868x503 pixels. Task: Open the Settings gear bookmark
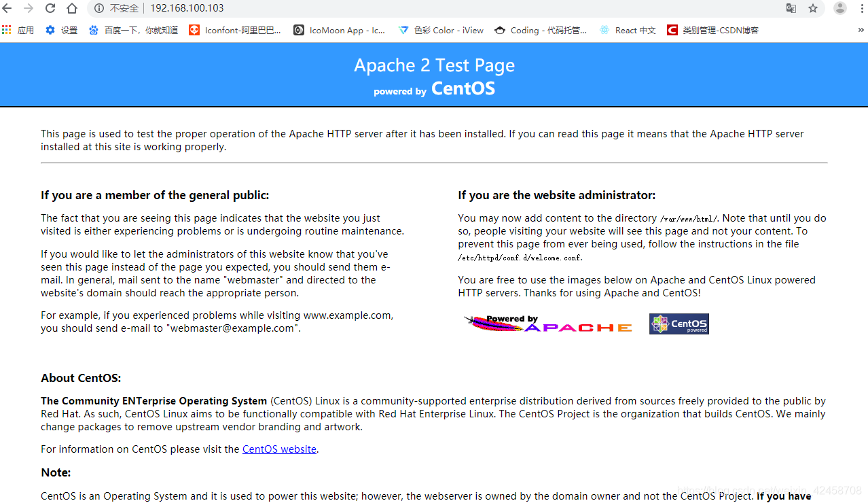coord(62,30)
